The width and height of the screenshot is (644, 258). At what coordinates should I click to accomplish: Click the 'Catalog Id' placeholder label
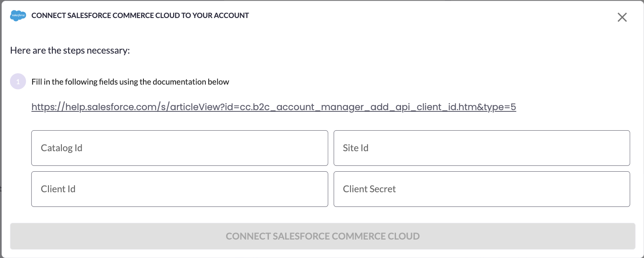click(61, 148)
